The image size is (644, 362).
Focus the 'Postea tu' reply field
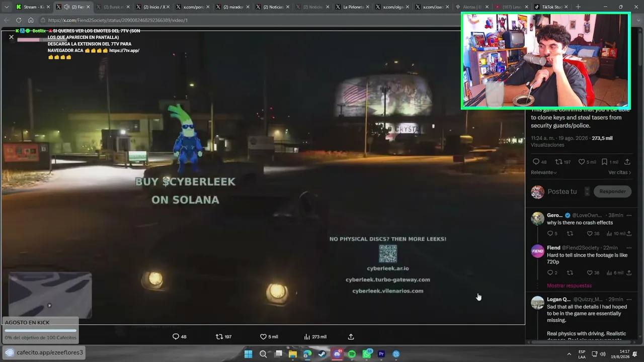(x=562, y=192)
